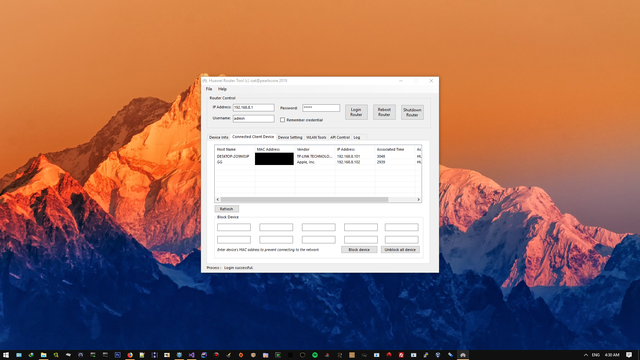The image size is (640, 360).
Task: Sort by the Associated Time column header
Action: click(395, 149)
